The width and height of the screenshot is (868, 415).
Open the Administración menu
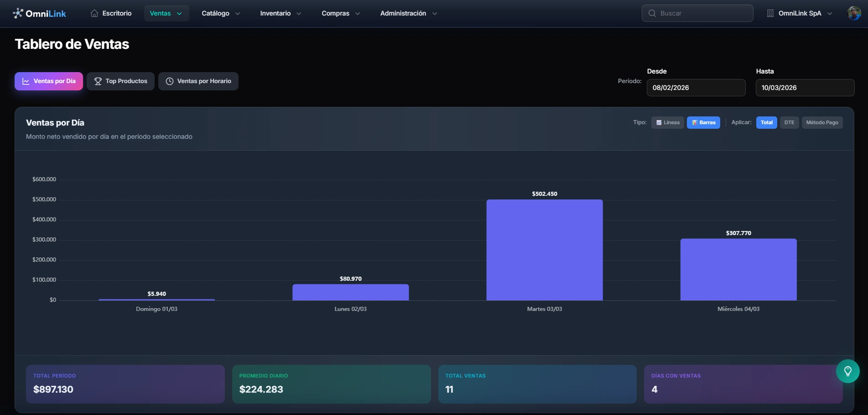click(409, 13)
